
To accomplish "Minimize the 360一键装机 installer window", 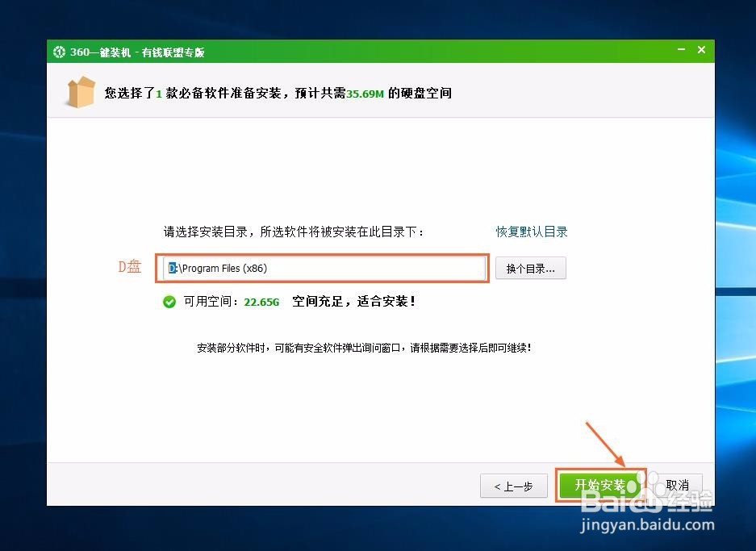I will tap(680, 50).
